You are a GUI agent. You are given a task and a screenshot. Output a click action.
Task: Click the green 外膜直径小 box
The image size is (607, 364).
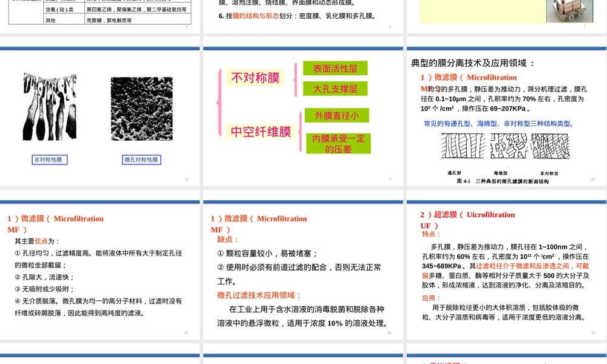(x=337, y=115)
